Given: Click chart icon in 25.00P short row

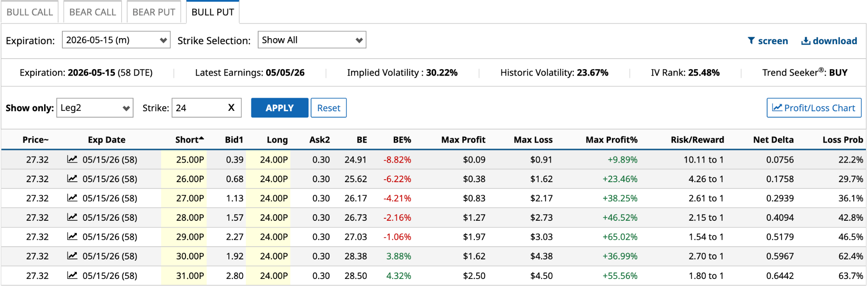Looking at the screenshot, I should tap(72, 160).
